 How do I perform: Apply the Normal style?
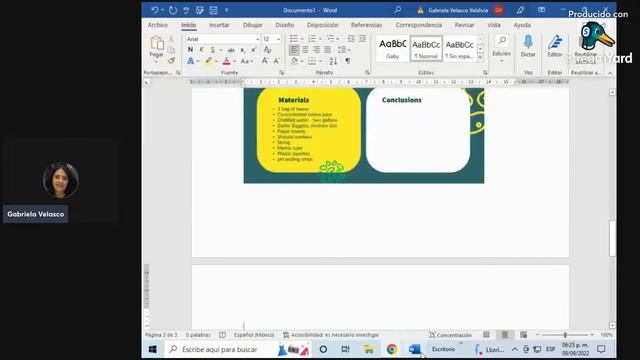(x=426, y=49)
